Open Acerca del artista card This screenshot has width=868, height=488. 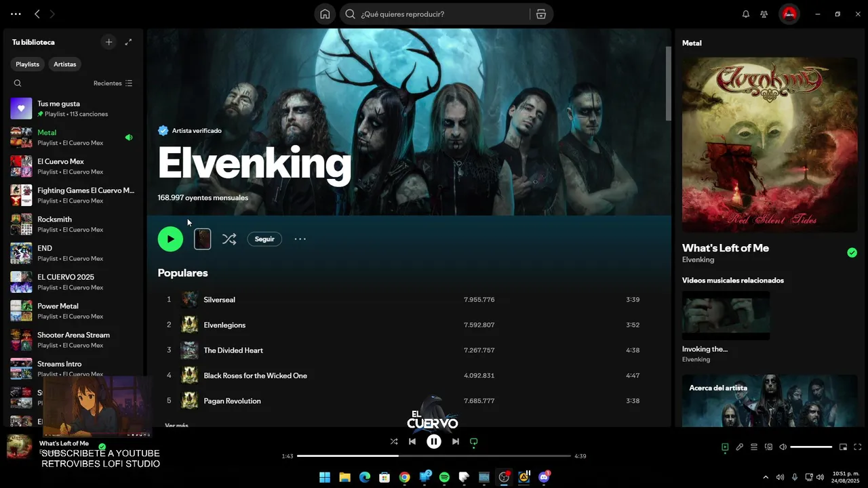click(770, 401)
